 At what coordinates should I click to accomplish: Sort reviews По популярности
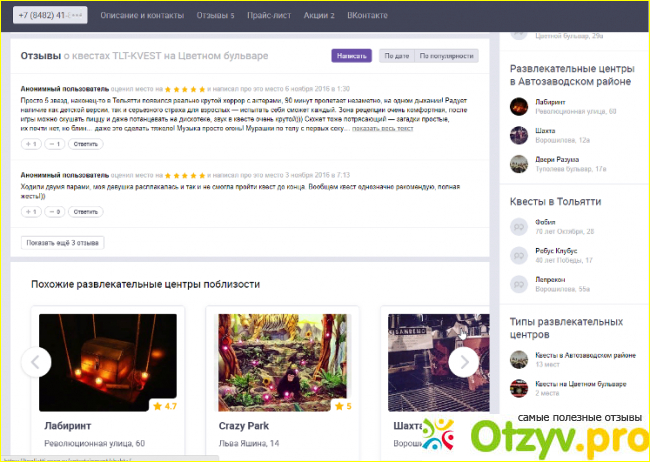(x=446, y=56)
